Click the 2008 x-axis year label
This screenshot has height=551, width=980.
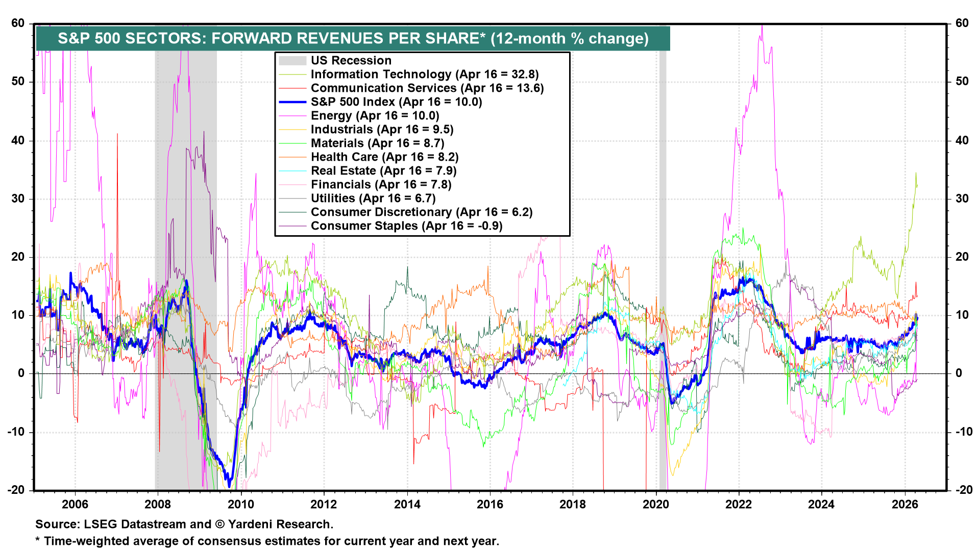(x=158, y=505)
